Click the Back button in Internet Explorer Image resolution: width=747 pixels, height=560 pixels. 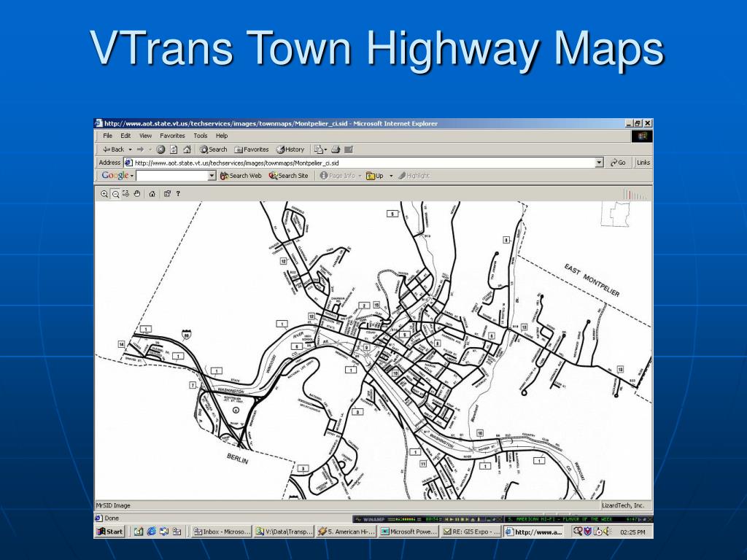[114, 149]
